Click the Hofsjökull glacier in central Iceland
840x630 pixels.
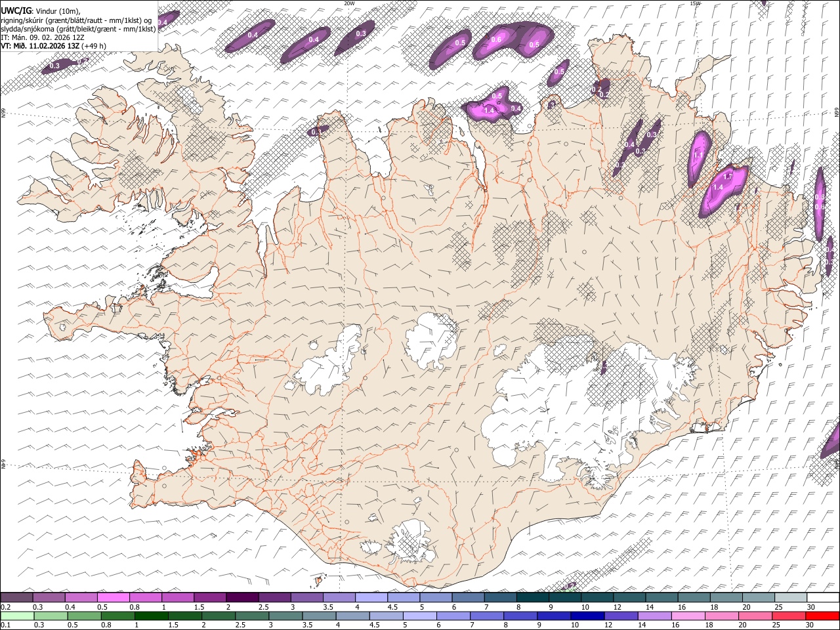coord(431,340)
